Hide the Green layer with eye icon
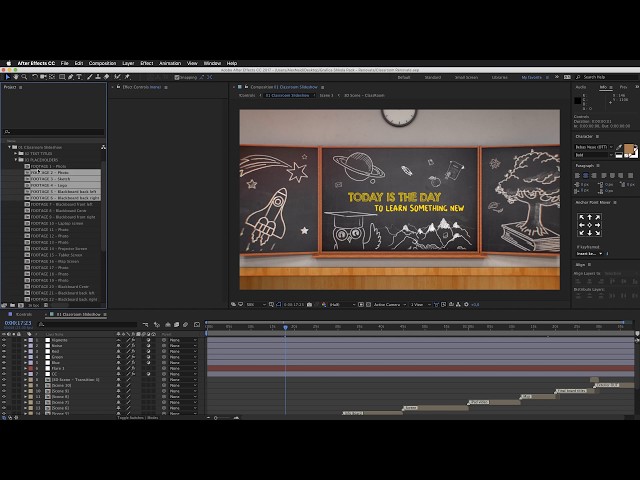 click(x=4, y=357)
